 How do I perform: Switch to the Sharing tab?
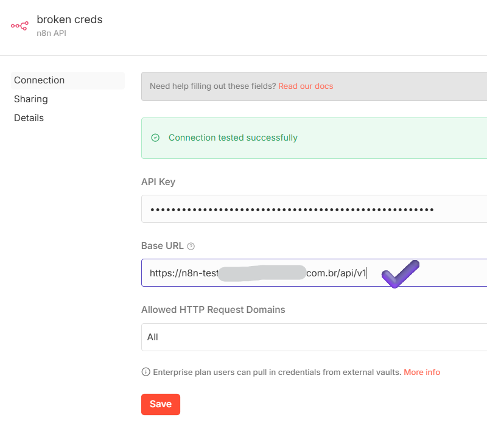[x=31, y=99]
